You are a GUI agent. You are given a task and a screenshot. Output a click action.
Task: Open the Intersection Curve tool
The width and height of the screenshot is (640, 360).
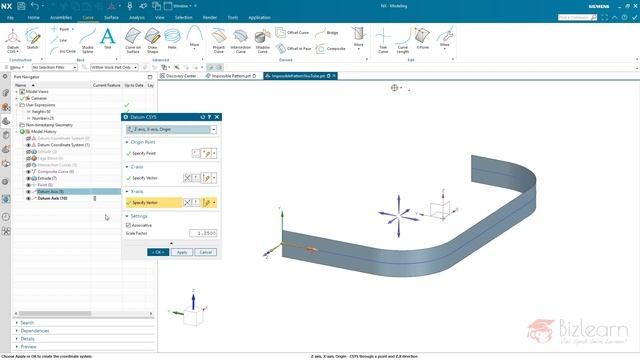(x=240, y=40)
